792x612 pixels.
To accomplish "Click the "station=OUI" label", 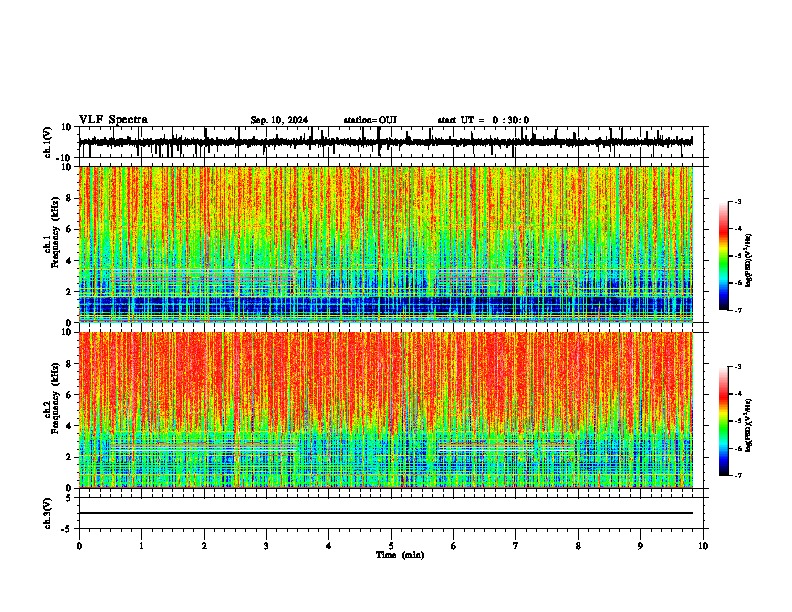I will tap(370, 120).
